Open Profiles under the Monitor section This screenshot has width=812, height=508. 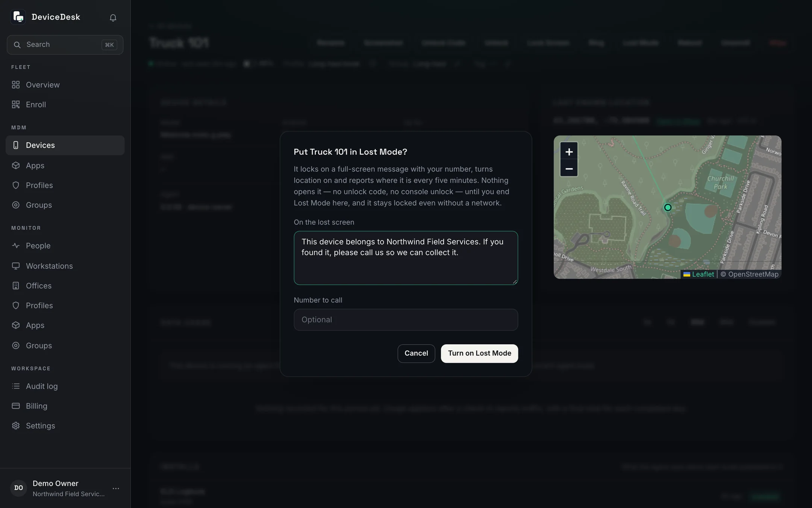[x=65, y=306]
